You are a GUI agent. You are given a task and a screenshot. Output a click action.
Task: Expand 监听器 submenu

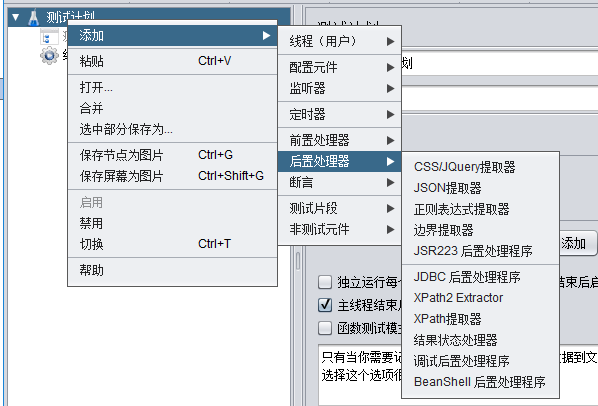[x=339, y=88]
